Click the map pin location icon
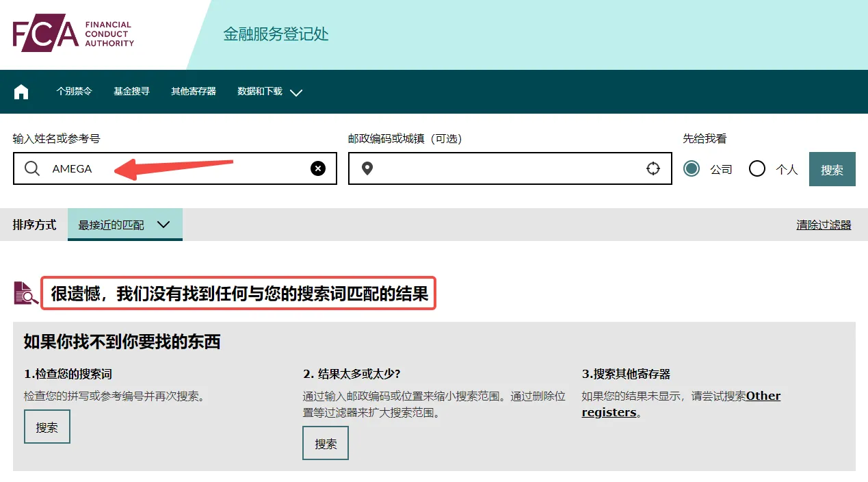The image size is (868, 482). point(367,168)
